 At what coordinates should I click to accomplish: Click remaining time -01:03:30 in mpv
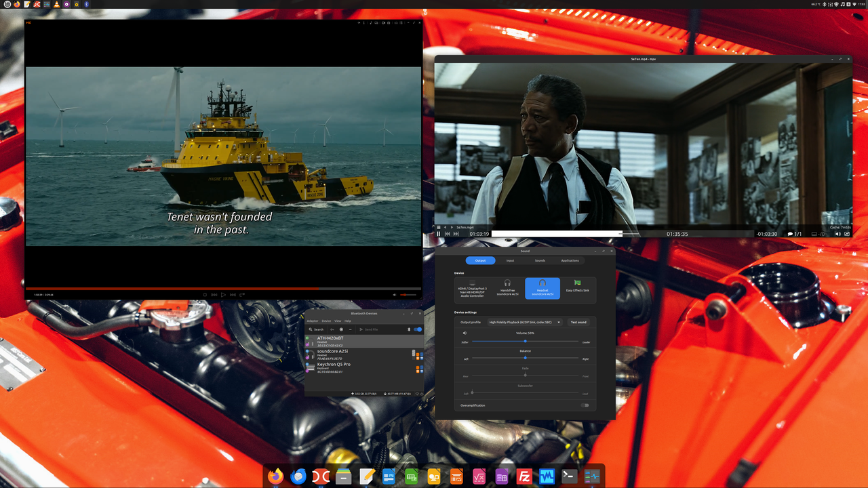click(767, 234)
